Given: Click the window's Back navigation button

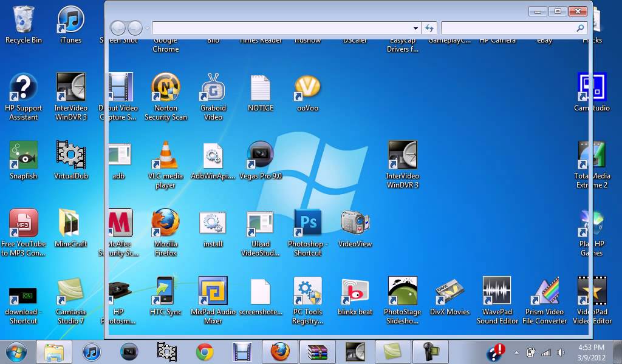Looking at the screenshot, I should tap(118, 28).
